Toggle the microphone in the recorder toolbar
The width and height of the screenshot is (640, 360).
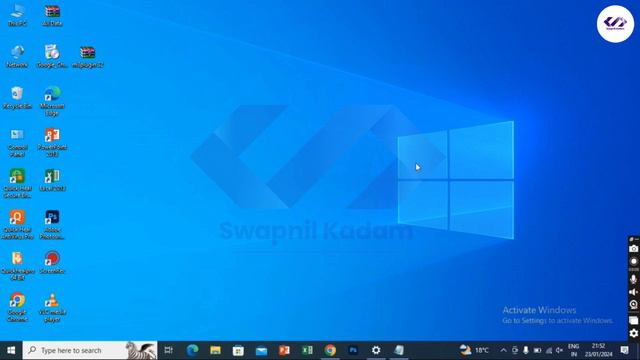point(633,280)
